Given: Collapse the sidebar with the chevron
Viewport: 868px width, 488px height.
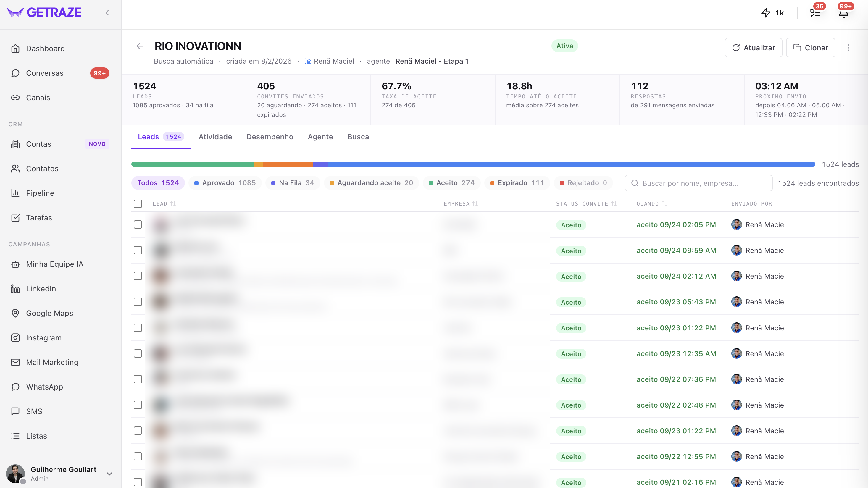Looking at the screenshot, I should point(107,13).
